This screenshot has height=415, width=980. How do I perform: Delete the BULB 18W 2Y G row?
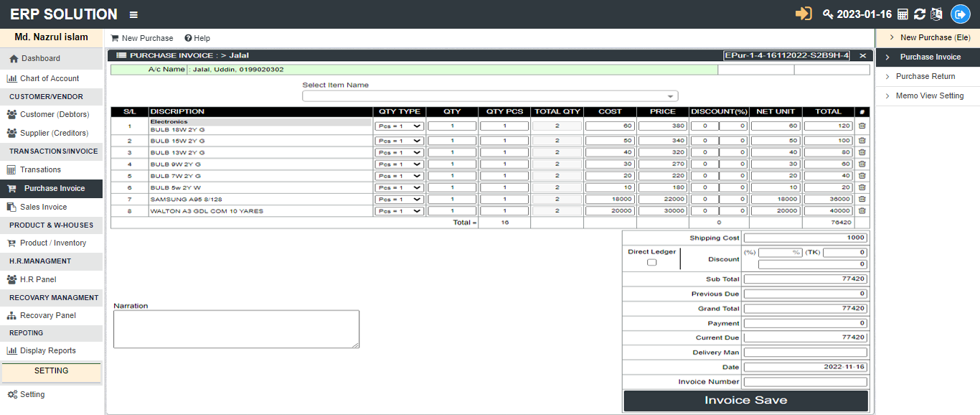click(862, 126)
